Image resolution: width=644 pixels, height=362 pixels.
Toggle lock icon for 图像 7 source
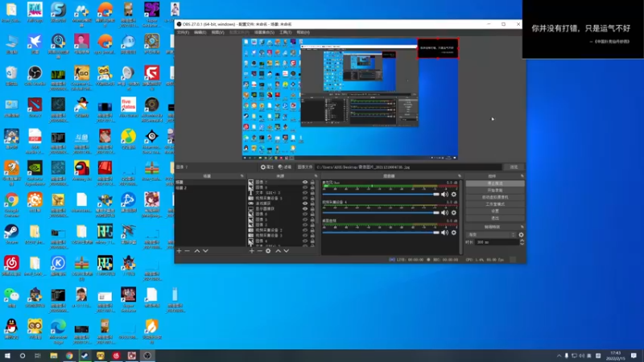coord(312,182)
